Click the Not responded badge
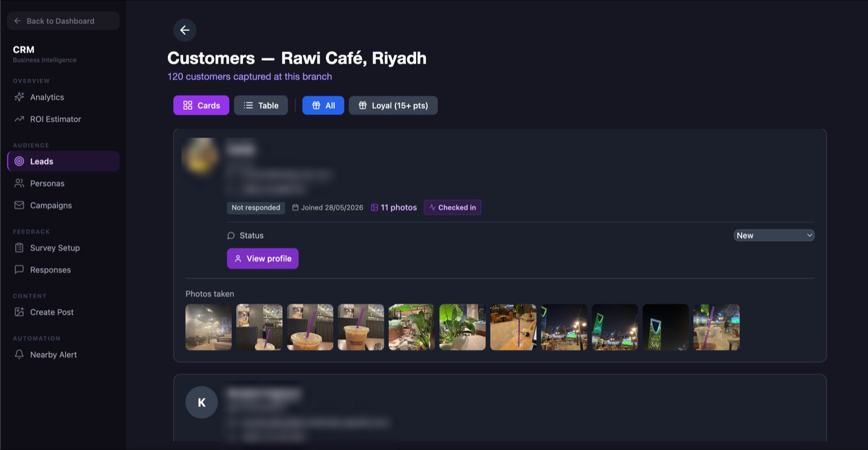This screenshot has height=450, width=868. click(x=256, y=207)
